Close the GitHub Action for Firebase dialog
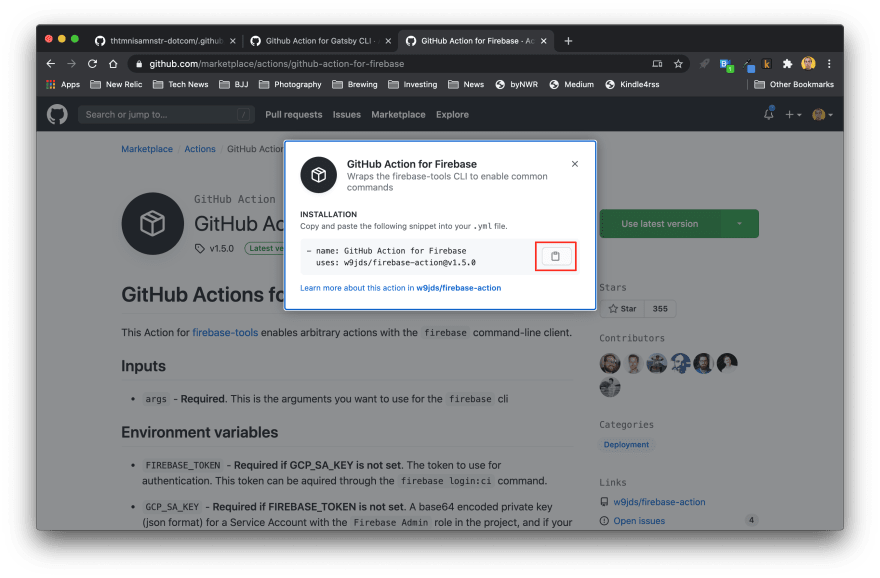This screenshot has height=578, width=880. pos(574,164)
